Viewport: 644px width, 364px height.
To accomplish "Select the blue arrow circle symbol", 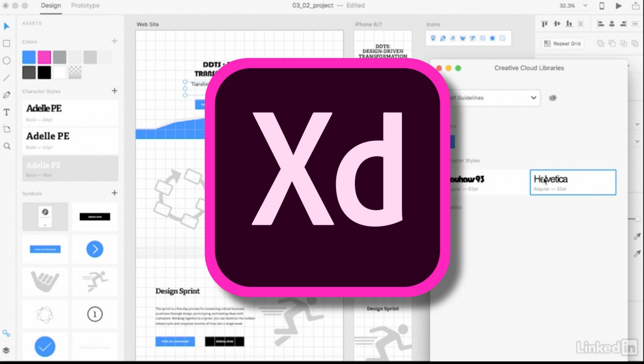I will pos(95,249).
